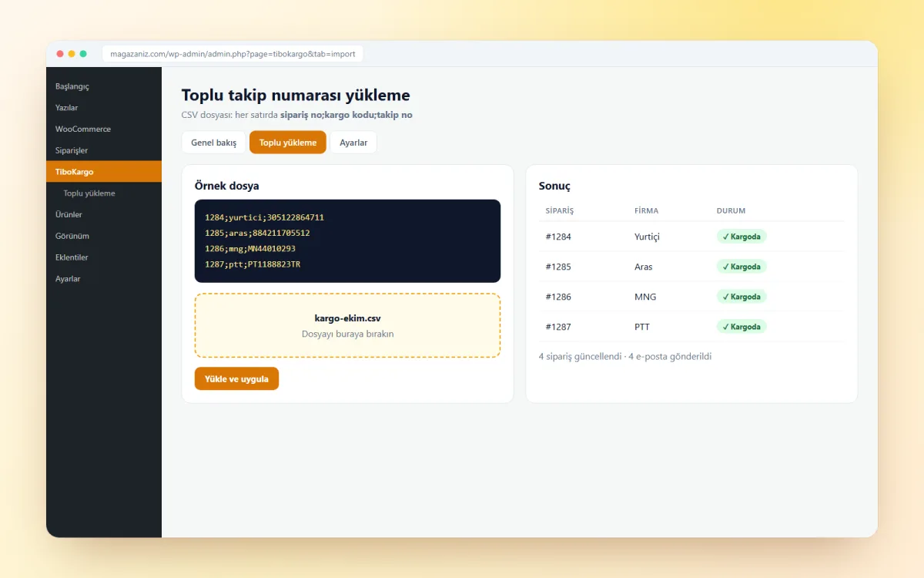Image resolution: width=924 pixels, height=578 pixels.
Task: Click 'Dosyayı buraya bırakın' hint text
Action: click(347, 334)
